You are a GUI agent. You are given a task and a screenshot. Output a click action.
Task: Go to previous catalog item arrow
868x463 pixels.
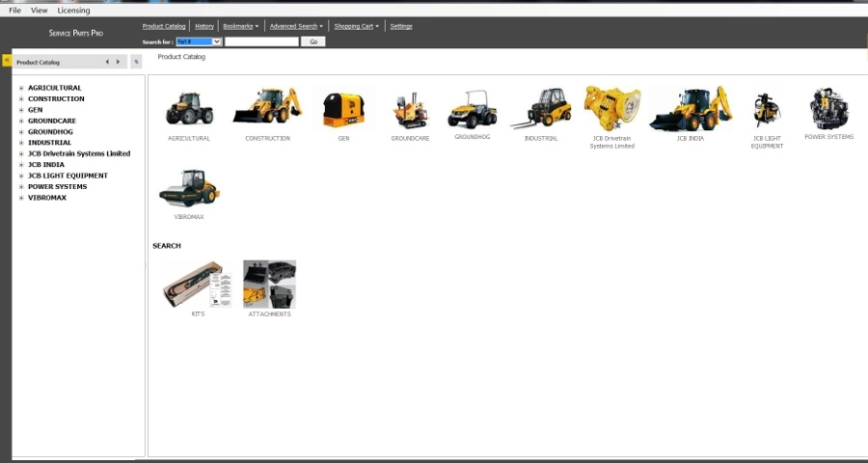tap(107, 62)
